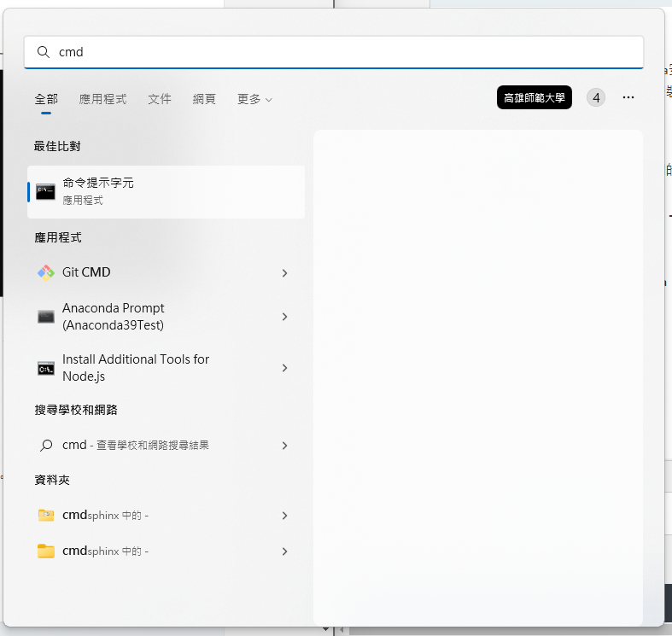Expand the Git CMD result chevron

tap(284, 273)
